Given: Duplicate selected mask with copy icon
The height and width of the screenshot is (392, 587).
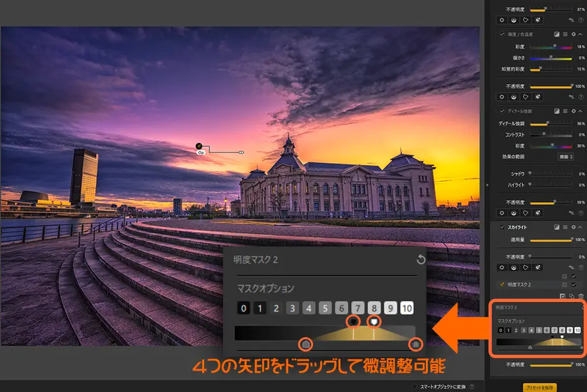Looking at the screenshot, I should pos(571,296).
